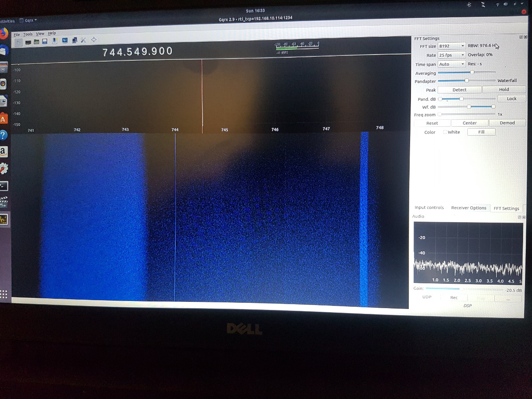Open the Tools menu
Image resolution: width=532 pixels, height=399 pixels.
pos(28,34)
